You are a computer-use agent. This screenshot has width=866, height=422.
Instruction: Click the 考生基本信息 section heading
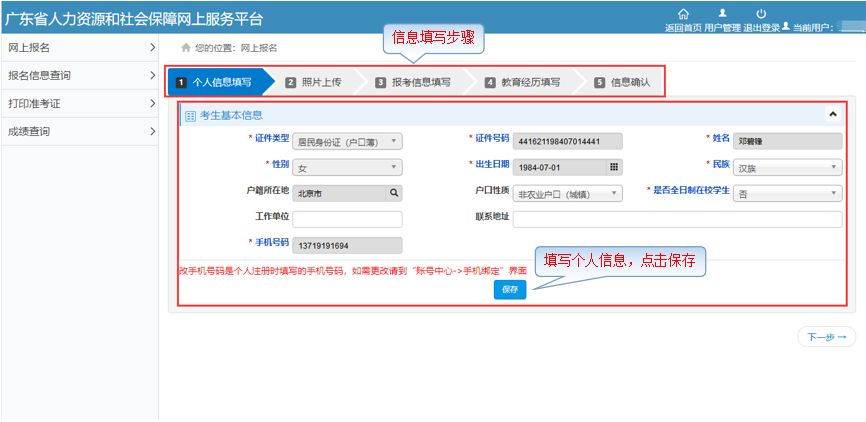click(x=231, y=115)
